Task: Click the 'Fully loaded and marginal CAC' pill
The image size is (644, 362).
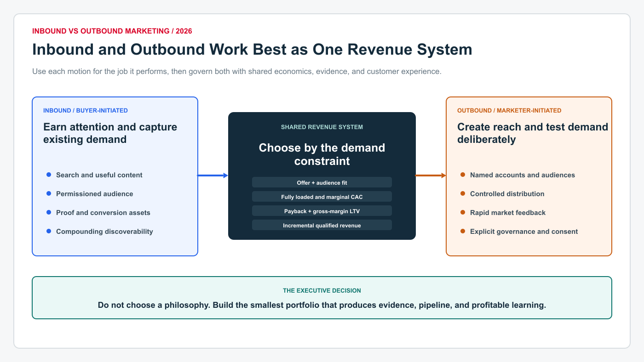Action: (322, 197)
